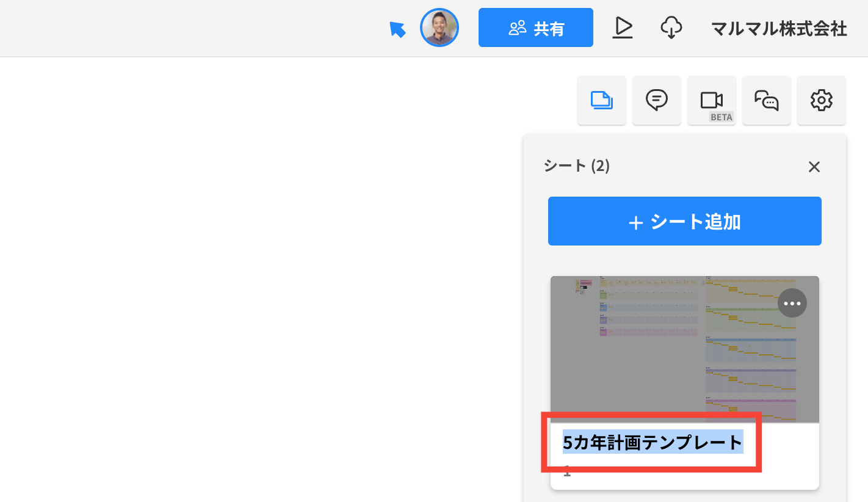868x502 pixels.
Task: Open the マルマル株式会社 organization name
Action: (x=779, y=28)
